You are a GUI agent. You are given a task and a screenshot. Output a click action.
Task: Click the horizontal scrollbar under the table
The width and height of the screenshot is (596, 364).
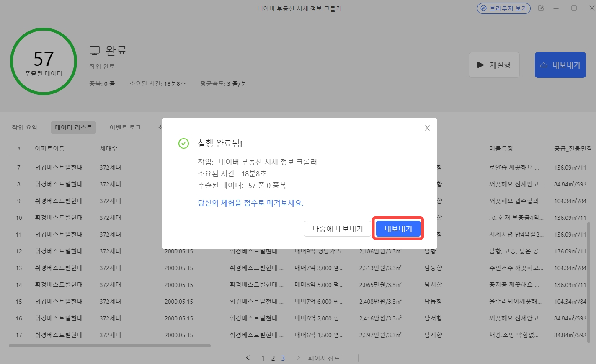coord(109,346)
